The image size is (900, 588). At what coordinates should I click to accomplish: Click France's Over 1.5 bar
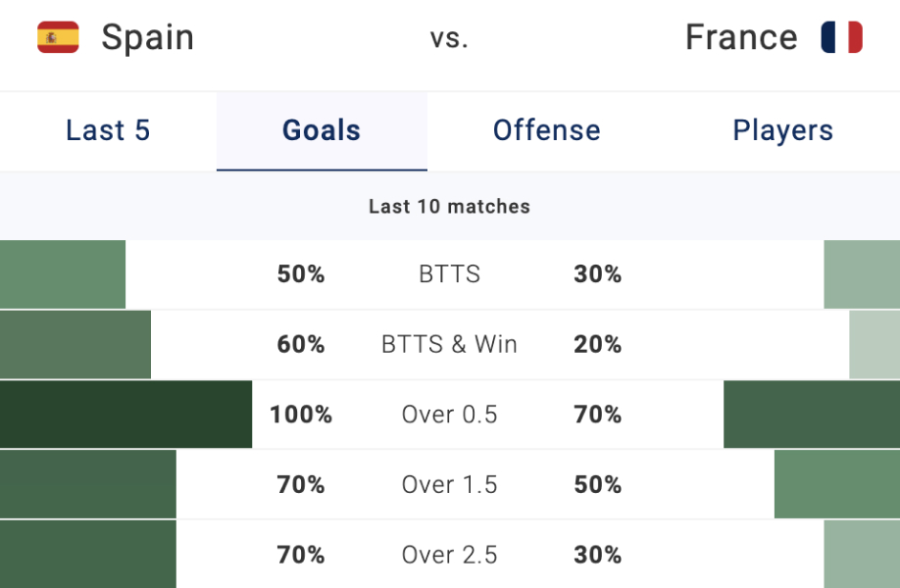point(837,484)
